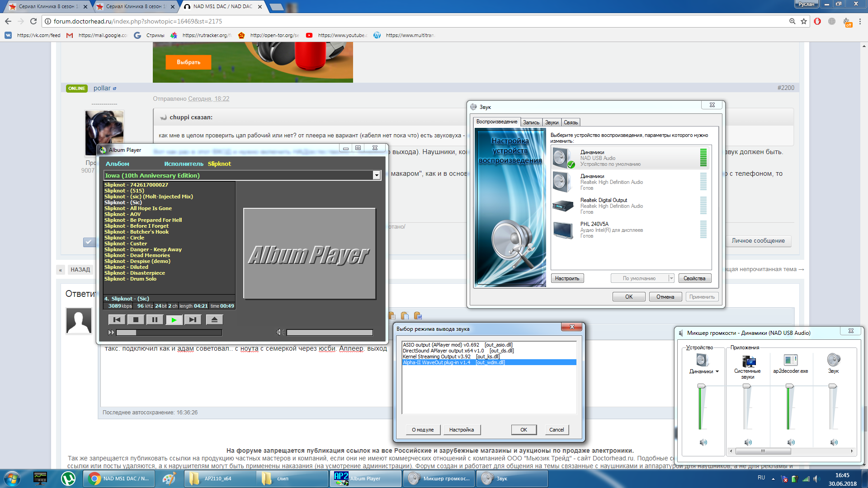Click Личное сообщение button
The image size is (868, 488).
pos(758,241)
